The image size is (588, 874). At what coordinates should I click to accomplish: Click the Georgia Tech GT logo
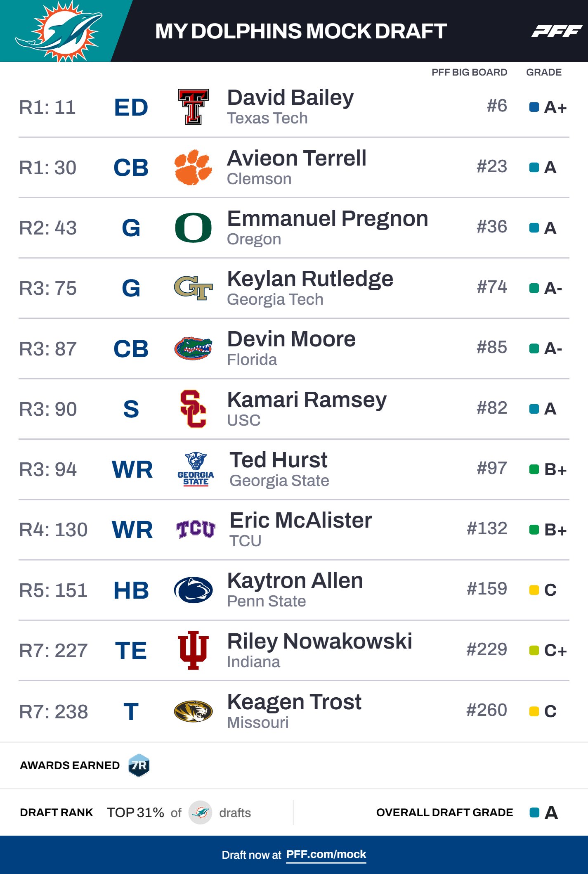(x=193, y=288)
